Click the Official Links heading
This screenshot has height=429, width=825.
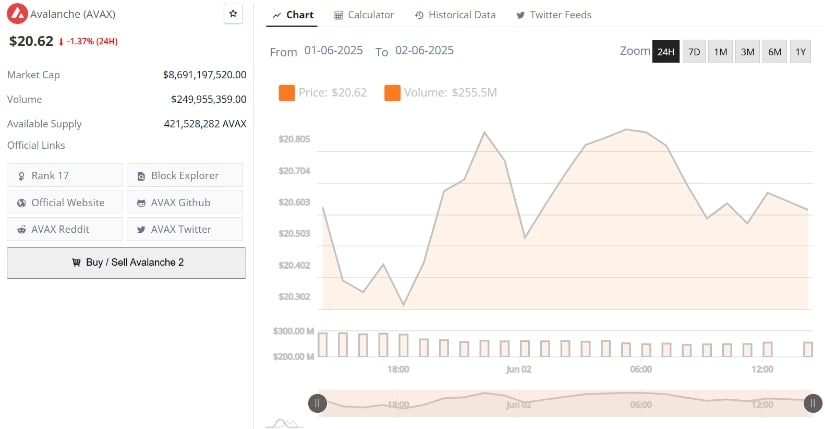(36, 145)
